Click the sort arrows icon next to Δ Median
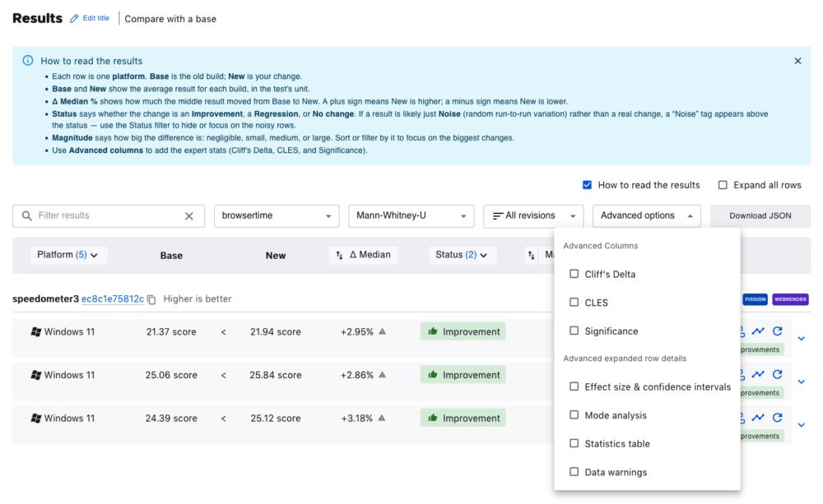Viewport: 823px width, 504px height. (x=340, y=255)
